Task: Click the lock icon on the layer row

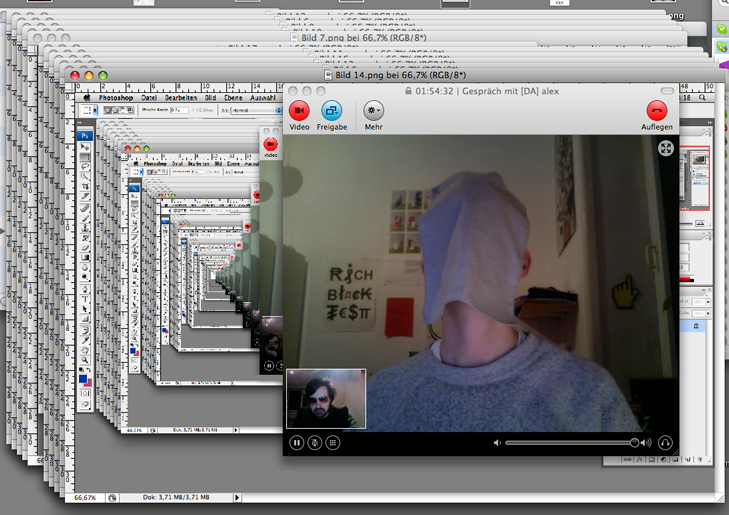Action: click(696, 326)
